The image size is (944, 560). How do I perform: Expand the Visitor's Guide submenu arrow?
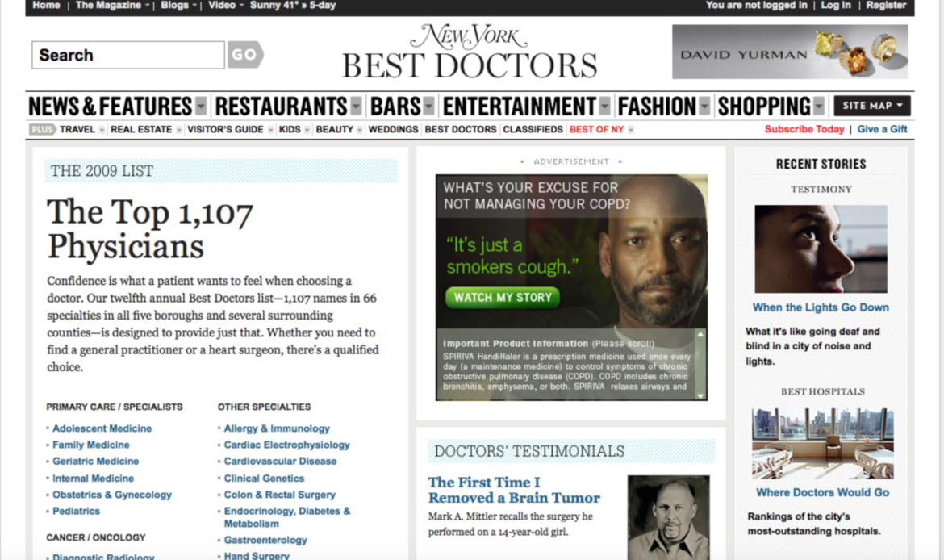(270, 130)
